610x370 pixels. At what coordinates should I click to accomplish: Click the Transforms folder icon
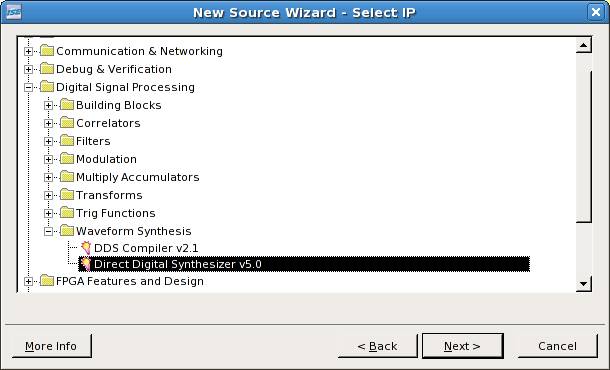coord(67,195)
